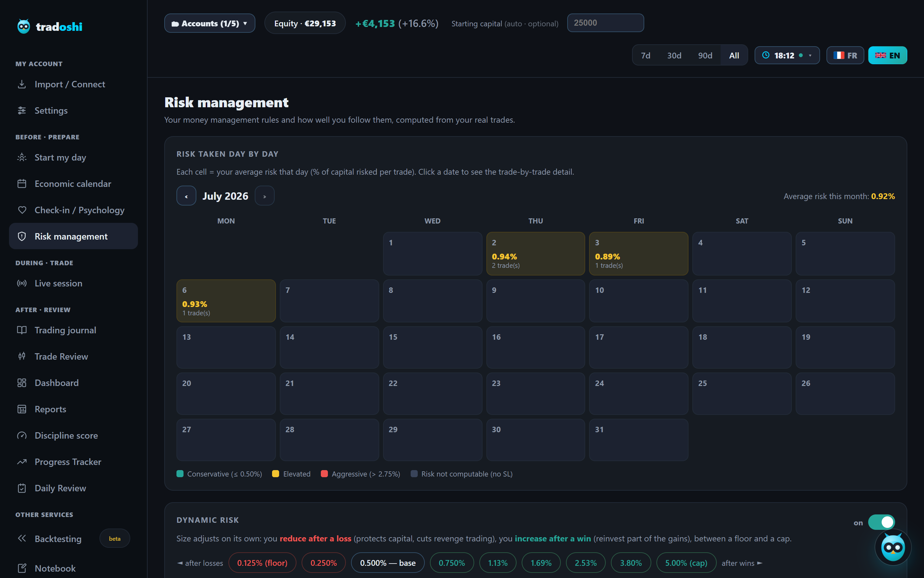Screen dimensions: 924x578
Task: Select the 0.500% — base risk chip
Action: pos(388,563)
